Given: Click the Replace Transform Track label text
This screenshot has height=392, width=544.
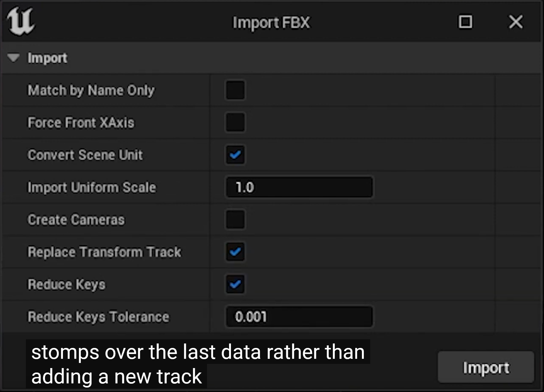Looking at the screenshot, I should pos(104,252).
